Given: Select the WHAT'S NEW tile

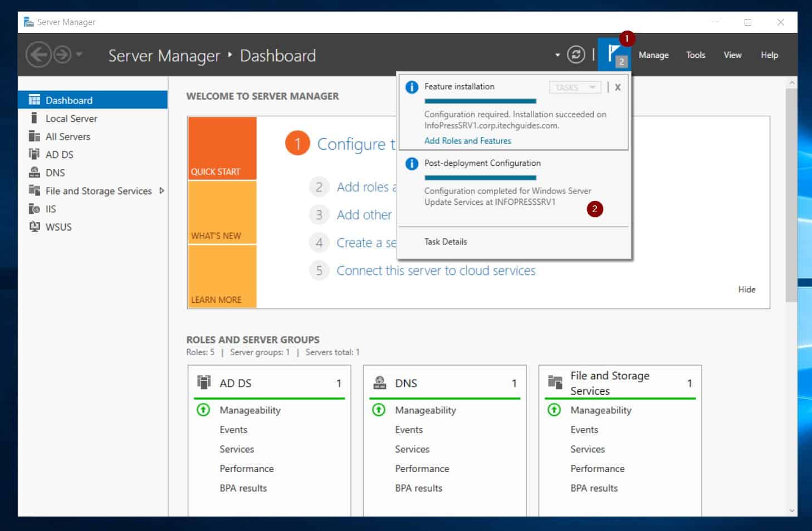Looking at the screenshot, I should coord(222,212).
